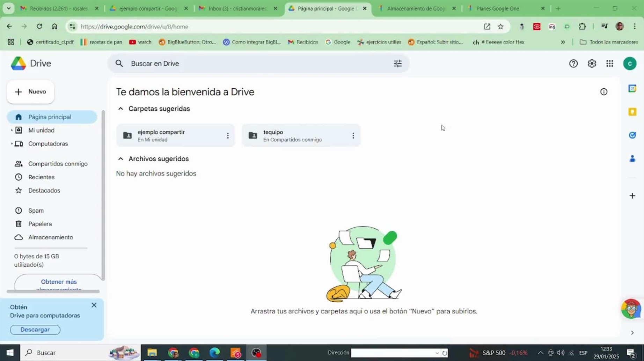Show details info panel icon
The height and width of the screenshot is (361, 644).
pos(603,92)
